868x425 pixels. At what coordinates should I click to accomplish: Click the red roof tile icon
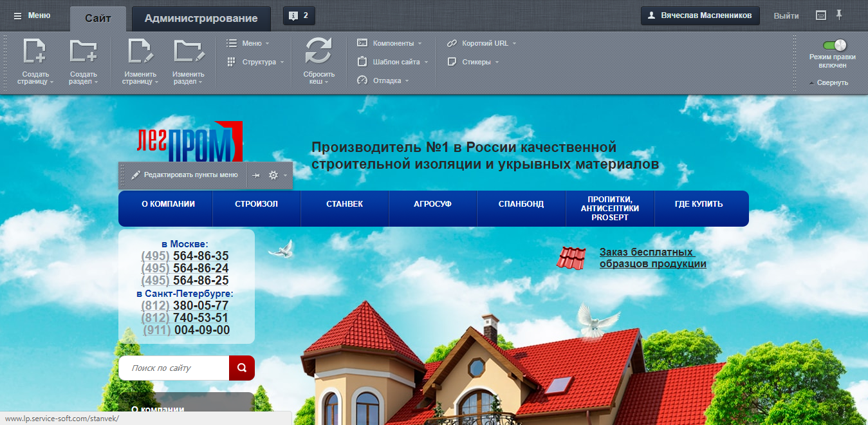(x=571, y=258)
